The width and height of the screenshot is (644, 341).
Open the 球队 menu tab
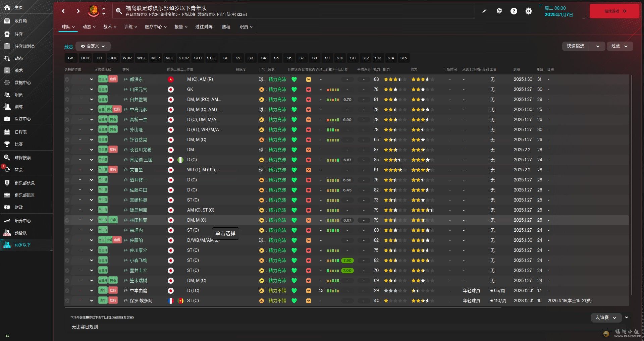68,27
